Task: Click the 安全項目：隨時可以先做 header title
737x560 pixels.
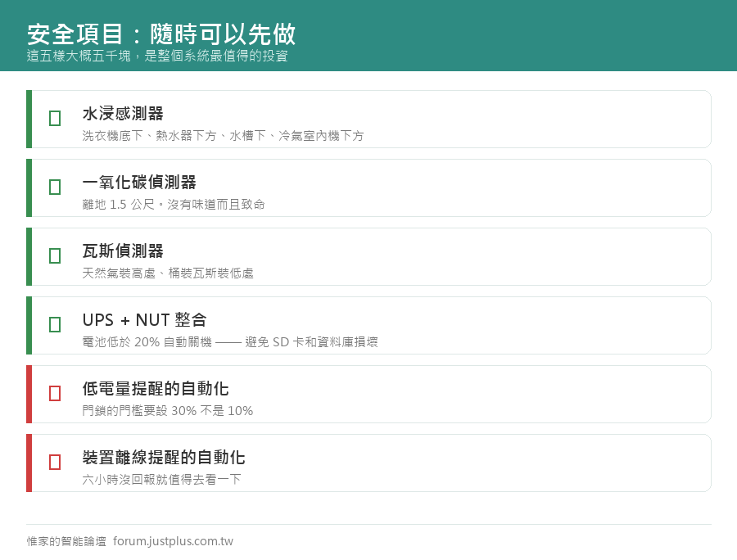Action: pyautogui.click(x=161, y=34)
